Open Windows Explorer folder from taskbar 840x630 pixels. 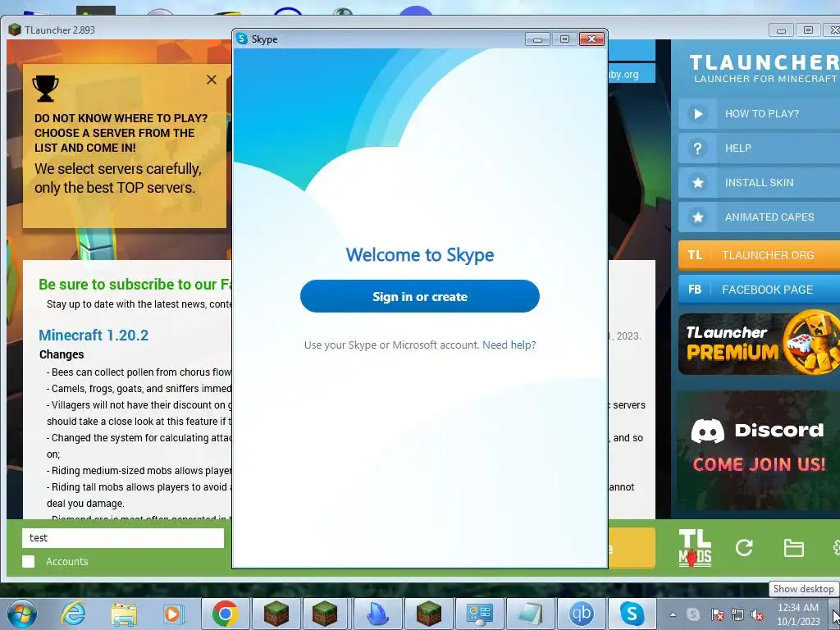click(x=124, y=614)
